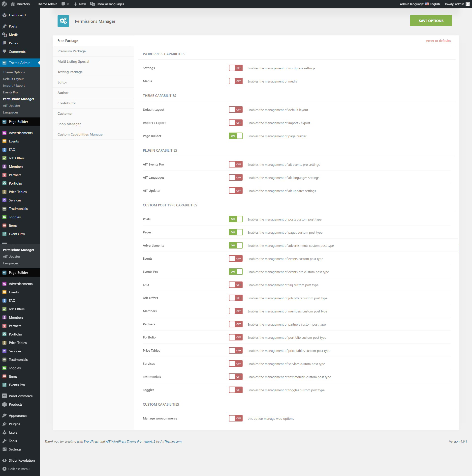Open the Testing Package tab

(93, 72)
